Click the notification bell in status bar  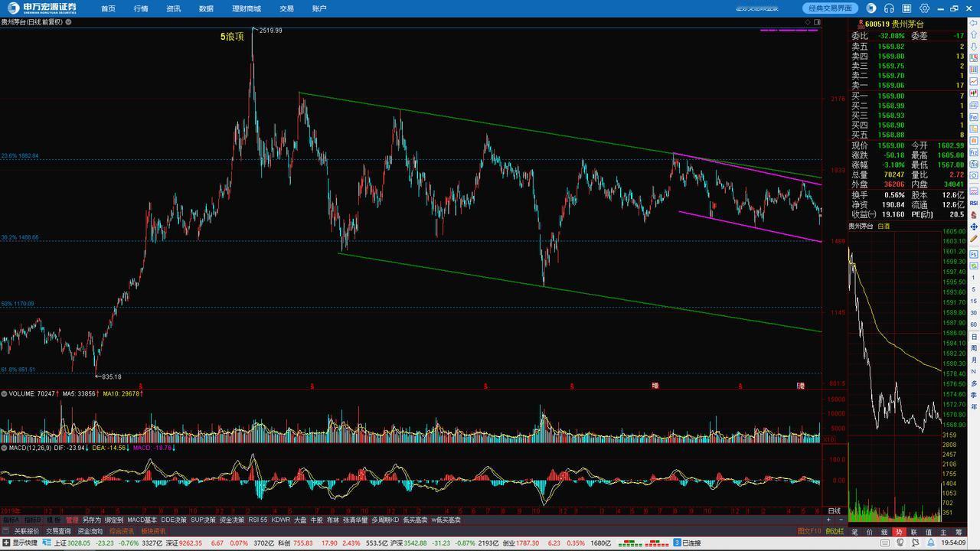pyautogui.click(x=930, y=543)
